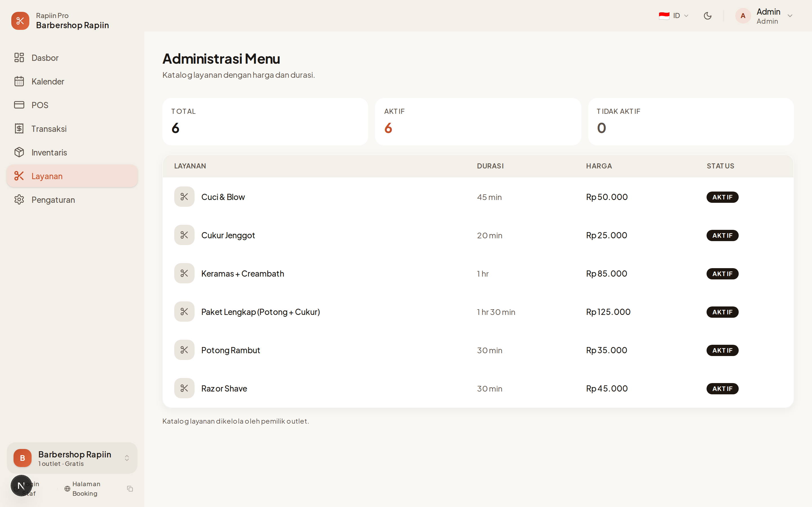Click the Cukur Jenggot scissors thumbnail
812x507 pixels.
[x=184, y=235]
